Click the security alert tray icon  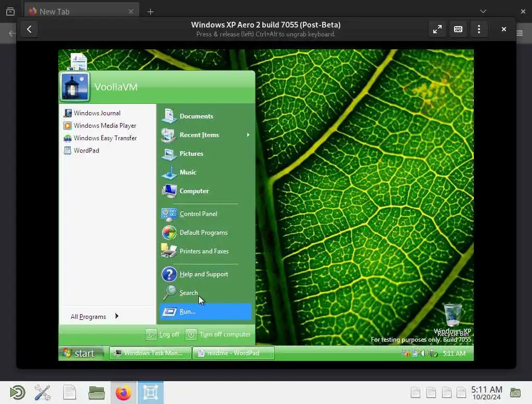tap(405, 354)
